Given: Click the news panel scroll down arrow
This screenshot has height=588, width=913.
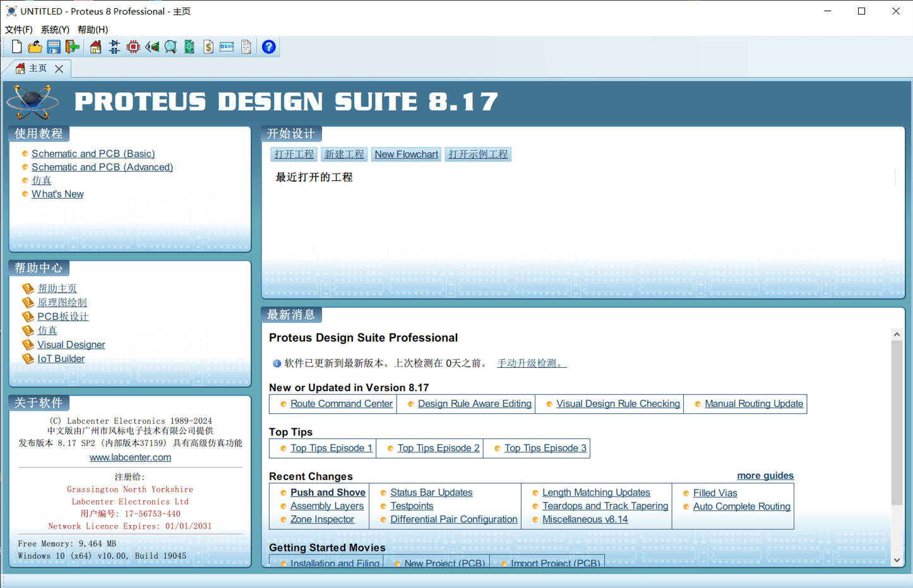Looking at the screenshot, I should pos(897,560).
